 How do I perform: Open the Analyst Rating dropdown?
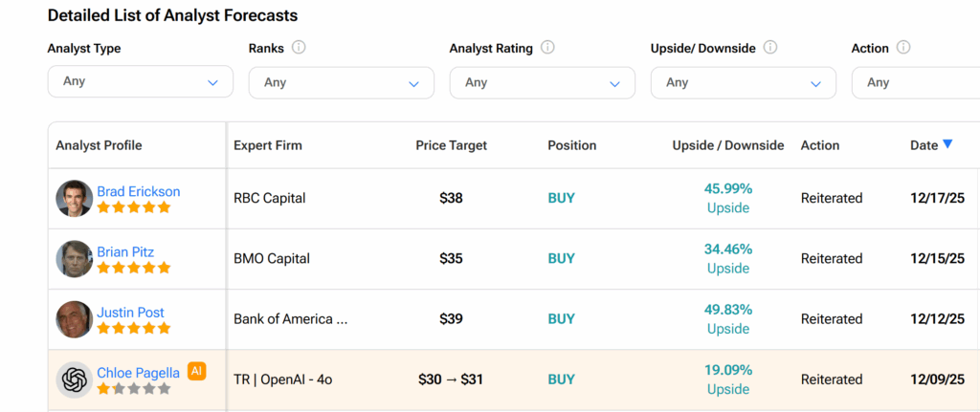tap(543, 82)
